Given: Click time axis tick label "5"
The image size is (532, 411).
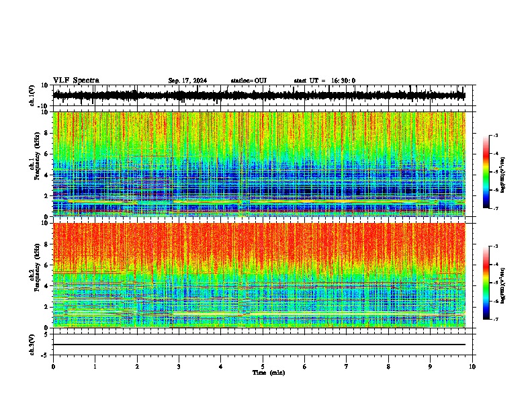Looking at the screenshot, I should (x=263, y=367).
